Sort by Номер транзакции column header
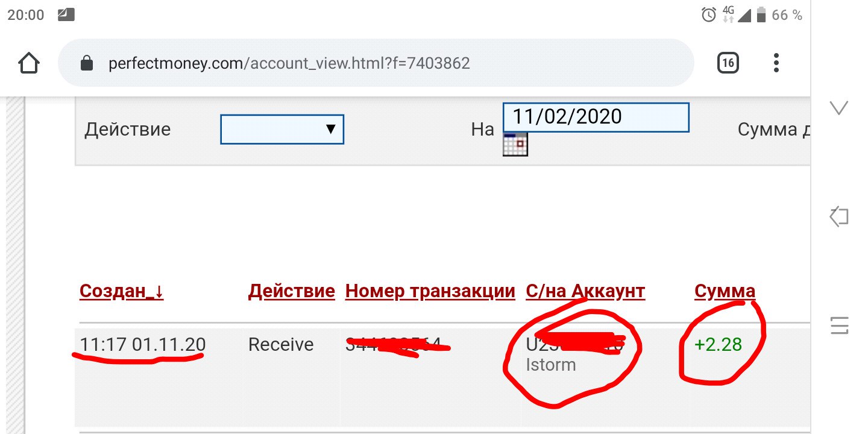868x434 pixels. click(x=430, y=292)
